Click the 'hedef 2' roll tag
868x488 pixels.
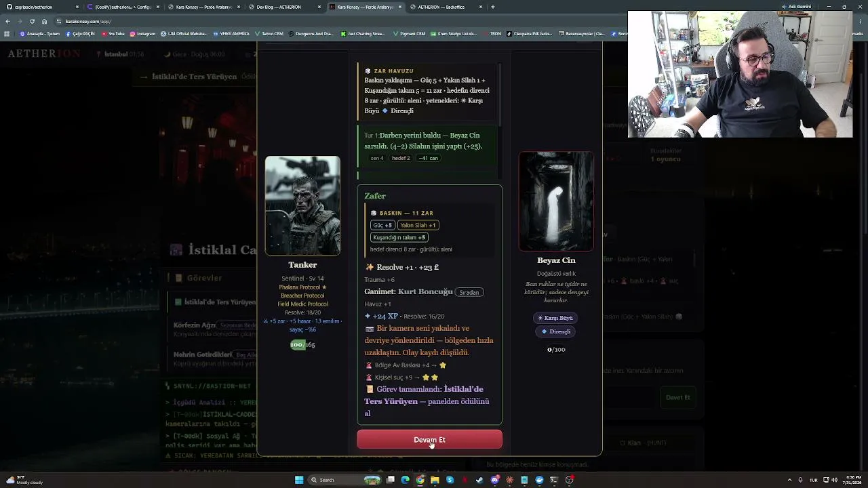click(x=401, y=158)
